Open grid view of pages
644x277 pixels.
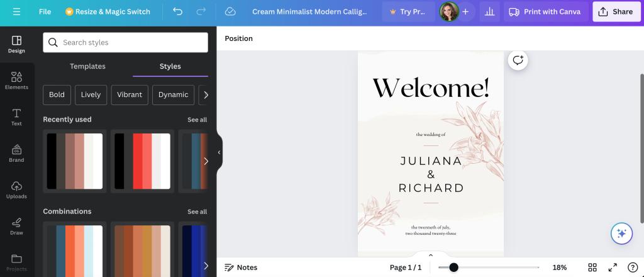pos(592,268)
